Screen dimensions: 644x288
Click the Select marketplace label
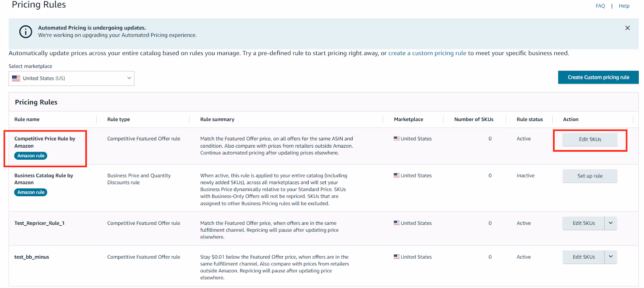30,66
